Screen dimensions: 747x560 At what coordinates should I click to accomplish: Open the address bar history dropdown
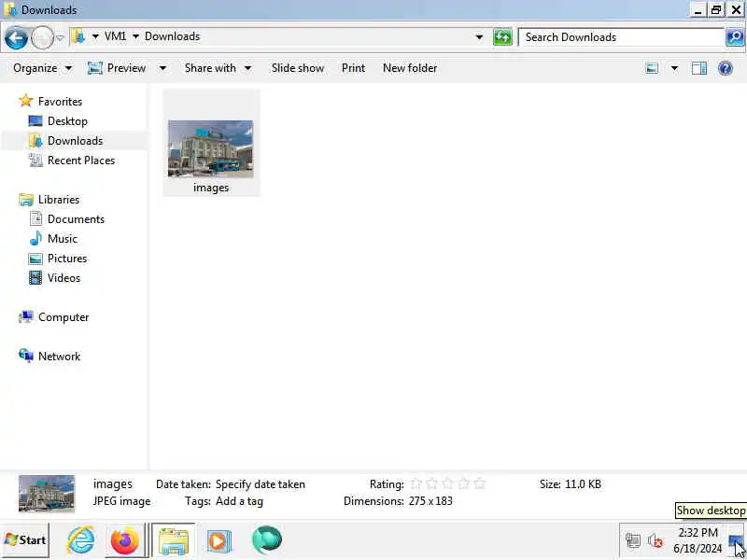[x=479, y=37]
